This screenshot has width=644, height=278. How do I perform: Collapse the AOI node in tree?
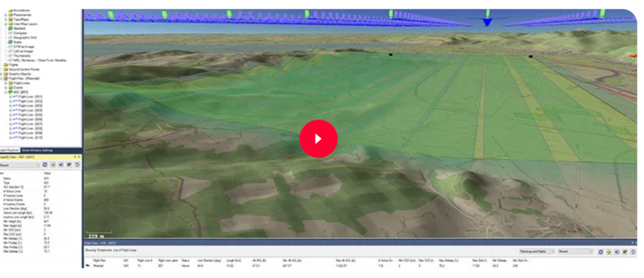(6, 92)
